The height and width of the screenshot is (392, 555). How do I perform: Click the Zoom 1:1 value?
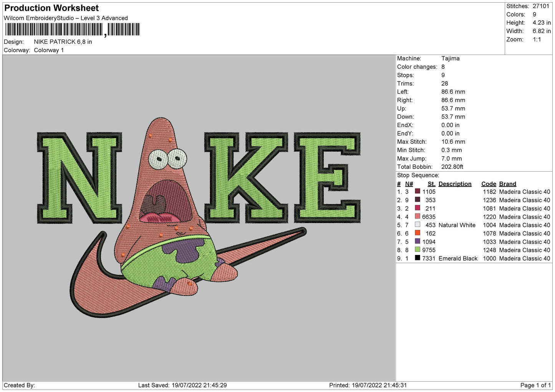tap(537, 39)
